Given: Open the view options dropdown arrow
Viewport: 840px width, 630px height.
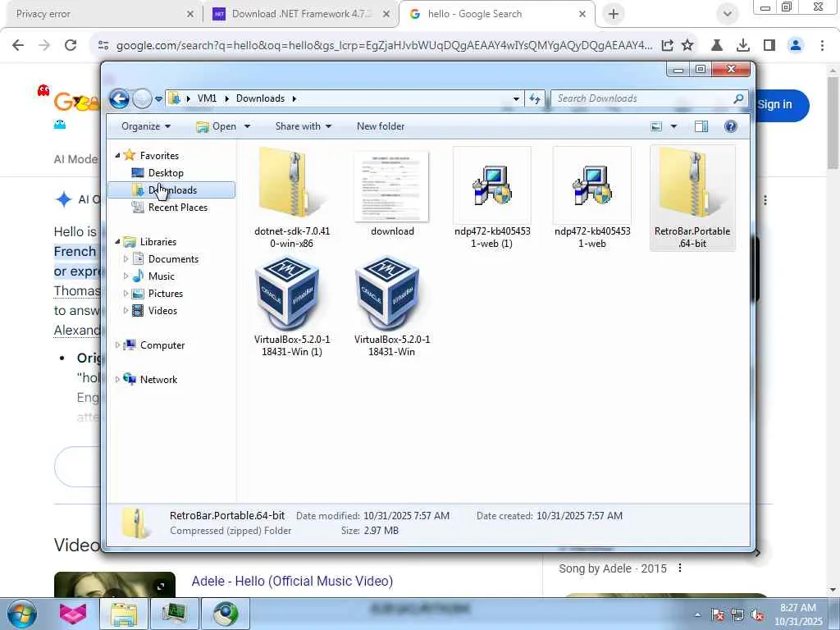Looking at the screenshot, I should tap(674, 126).
